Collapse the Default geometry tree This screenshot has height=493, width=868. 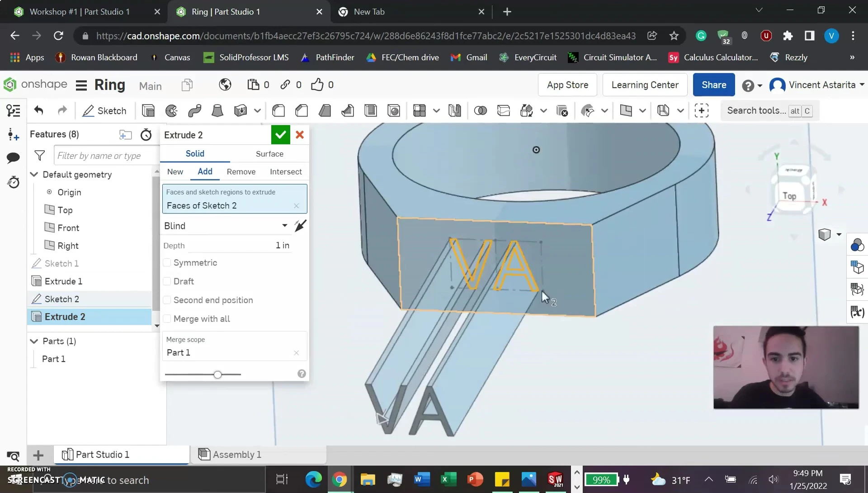34,175
